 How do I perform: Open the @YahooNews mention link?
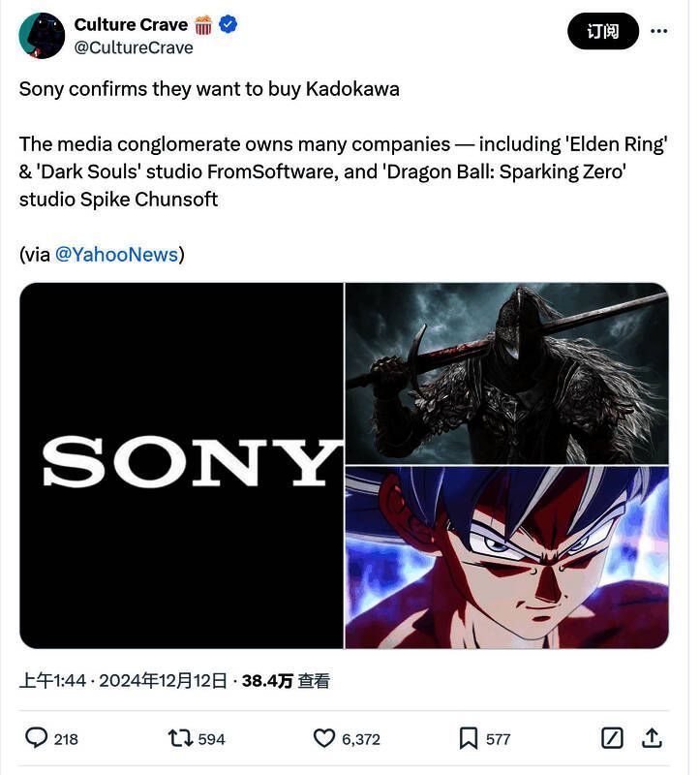click(x=116, y=254)
